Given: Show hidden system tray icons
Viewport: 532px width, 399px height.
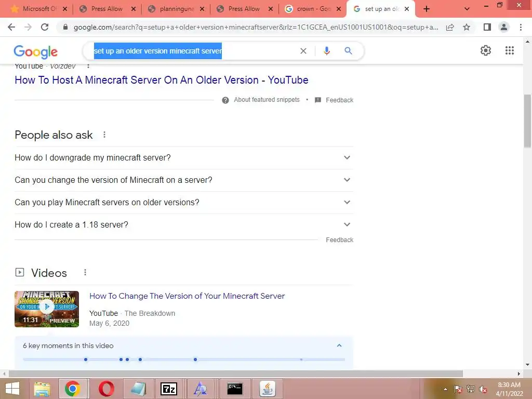Looking at the screenshot, I should (445, 389).
